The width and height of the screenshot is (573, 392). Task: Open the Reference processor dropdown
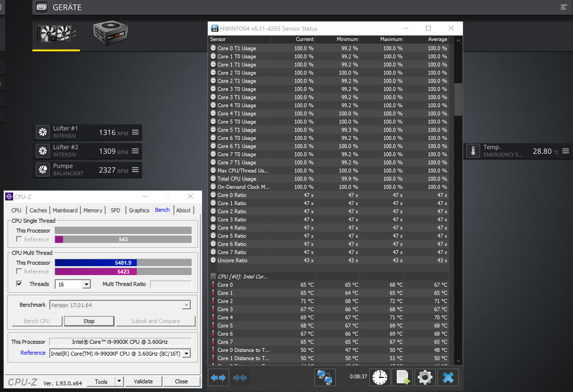[x=187, y=353]
